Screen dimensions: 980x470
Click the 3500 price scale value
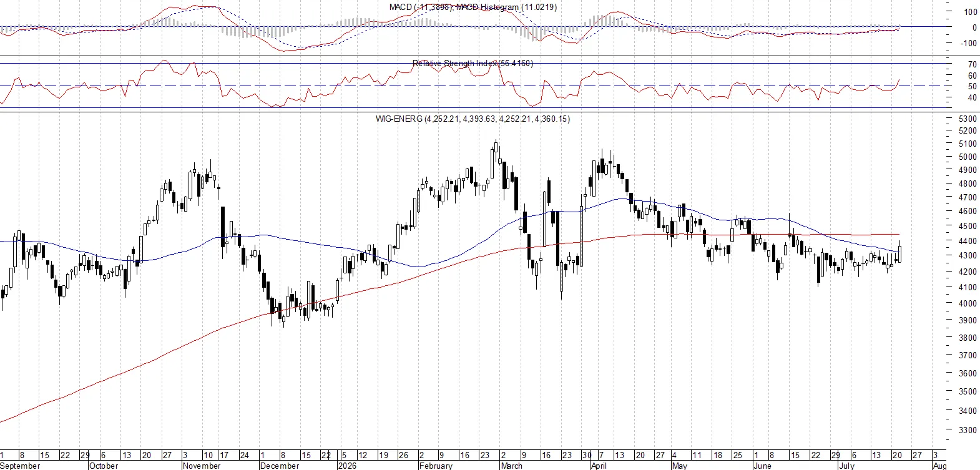tap(968, 391)
